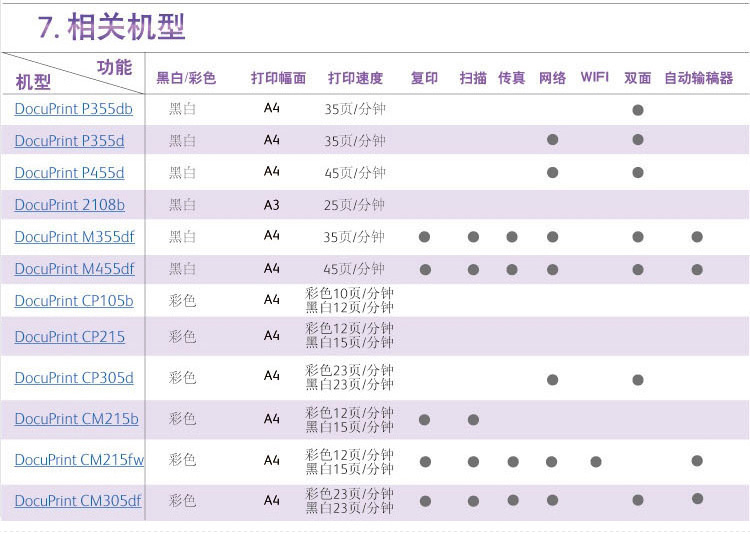This screenshot has width=750, height=542.
Task: Click the 自动输稿器 dot for DocuPrint M355df
Action: (697, 237)
